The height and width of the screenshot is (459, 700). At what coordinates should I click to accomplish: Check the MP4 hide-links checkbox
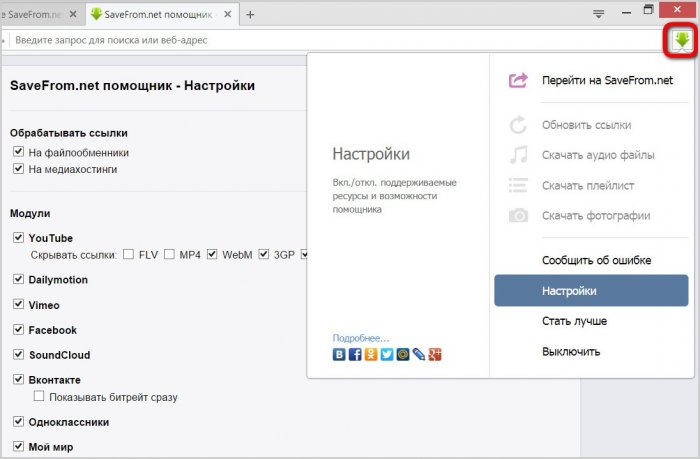169,255
